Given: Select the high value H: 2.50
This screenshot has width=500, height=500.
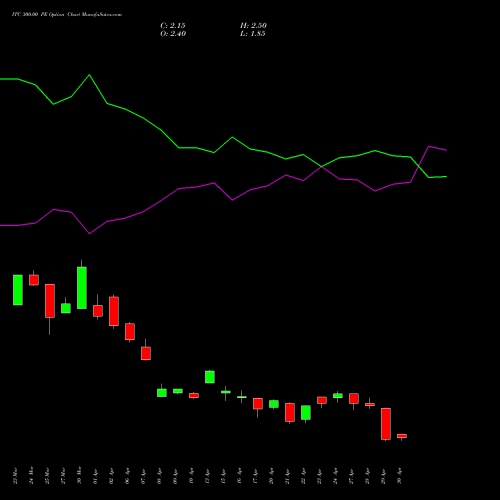Looking at the screenshot, I should pyautogui.click(x=253, y=26).
